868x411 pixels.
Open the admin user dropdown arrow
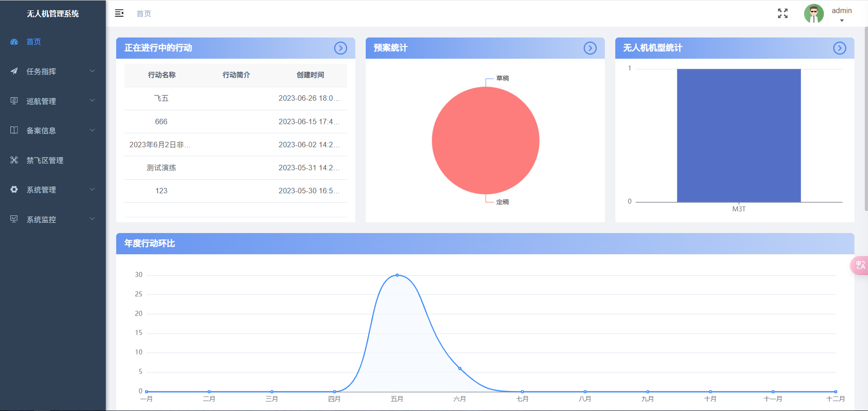tap(842, 20)
